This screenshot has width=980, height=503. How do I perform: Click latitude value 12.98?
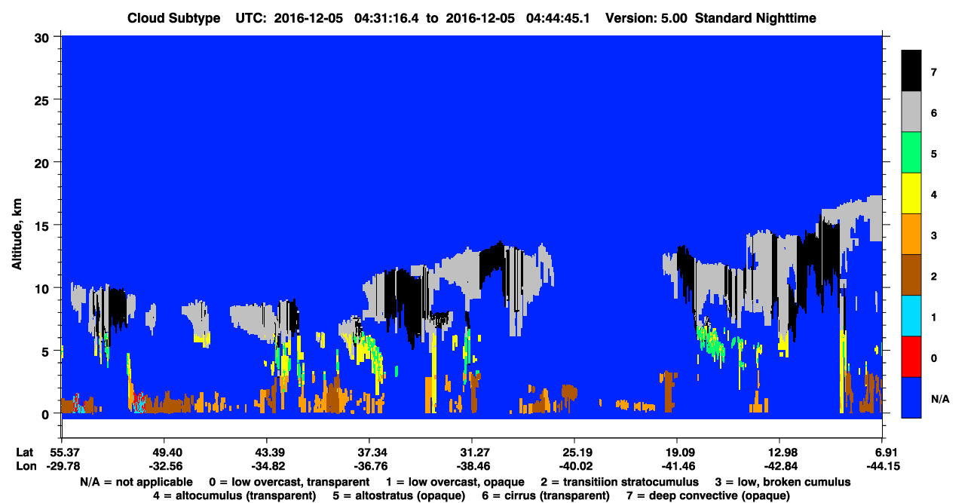click(779, 452)
